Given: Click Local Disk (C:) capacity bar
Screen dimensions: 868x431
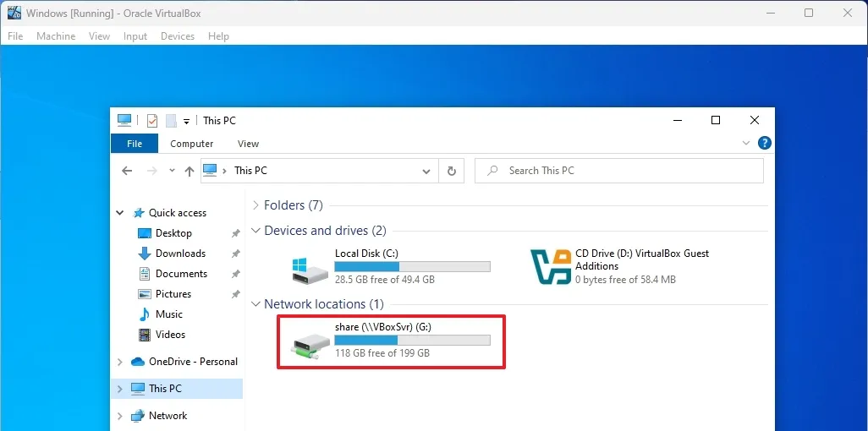Looking at the screenshot, I should pyautogui.click(x=412, y=267).
